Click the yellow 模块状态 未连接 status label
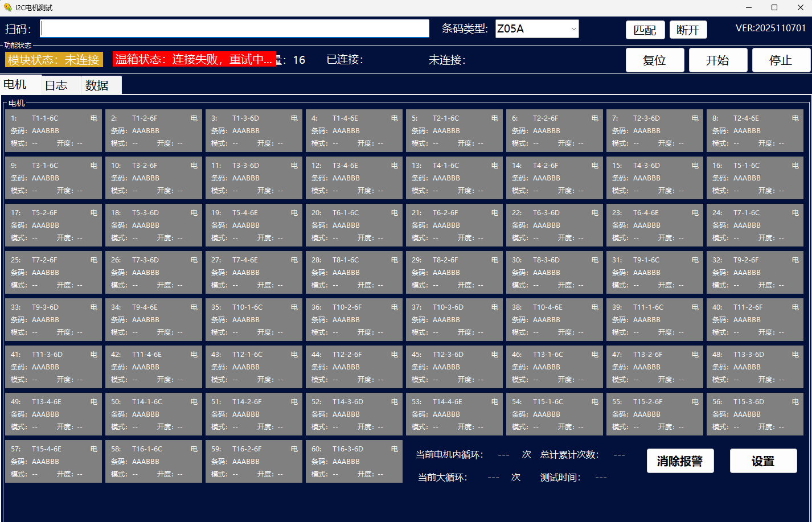 (54, 60)
